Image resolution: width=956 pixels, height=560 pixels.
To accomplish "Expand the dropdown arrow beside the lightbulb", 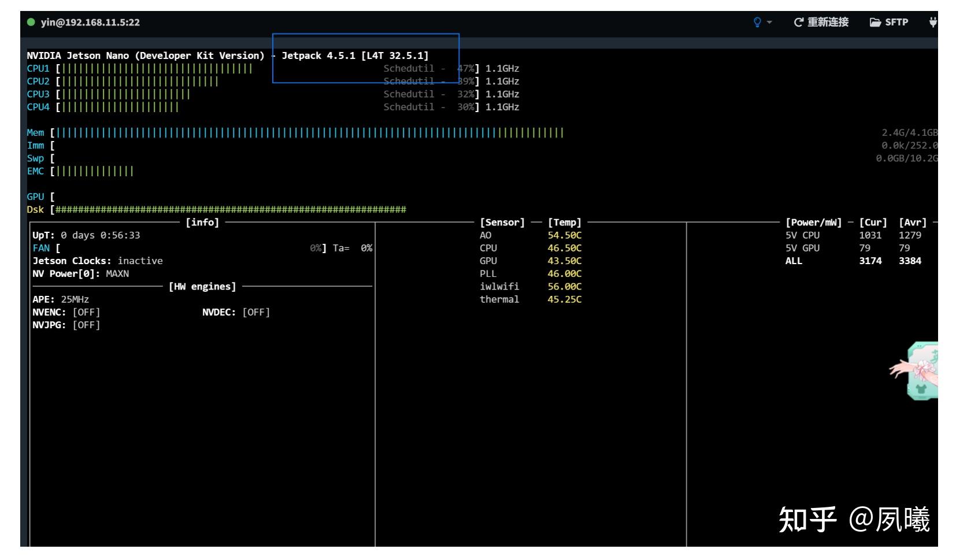I will [769, 23].
